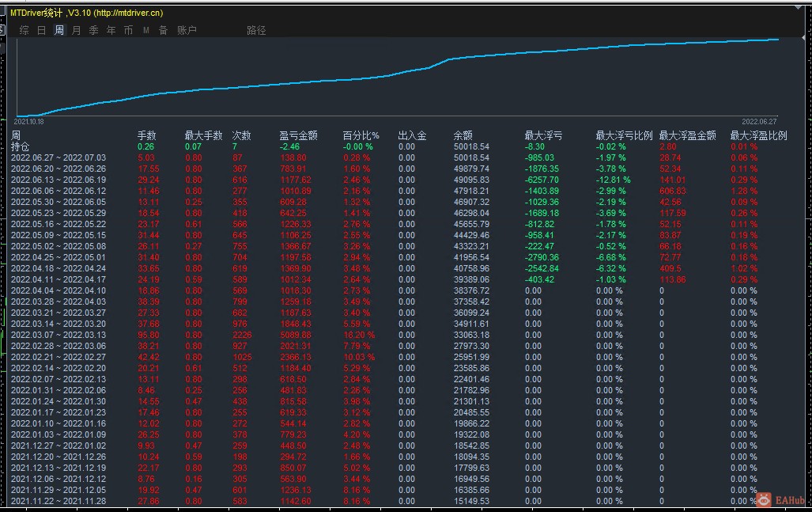Click the M tab
Viewport: 812px width, 512px height.
[x=146, y=30]
